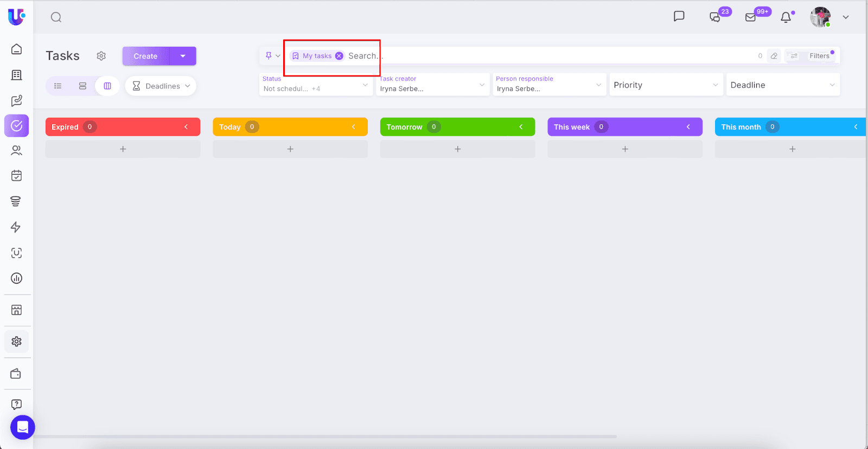Collapse the Expired column
The height and width of the screenshot is (449, 868).
point(186,127)
